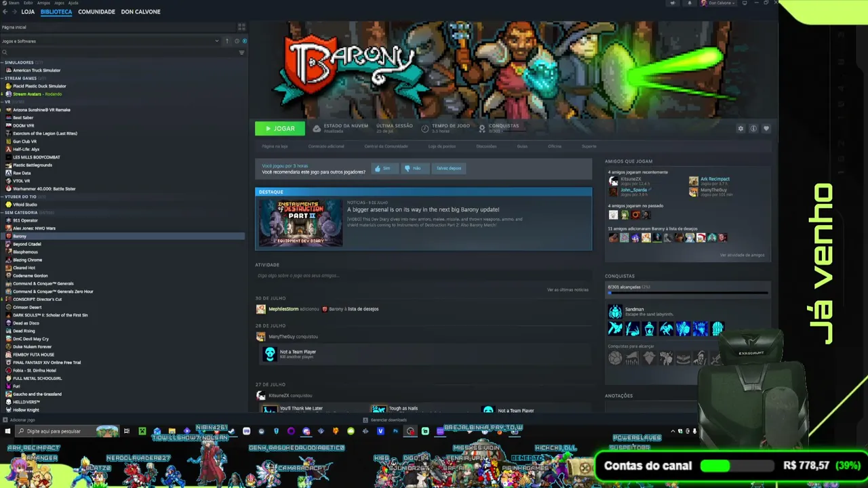Open the Sandman achievement icon
Image resolution: width=868 pixels, height=488 pixels.
coord(615,312)
